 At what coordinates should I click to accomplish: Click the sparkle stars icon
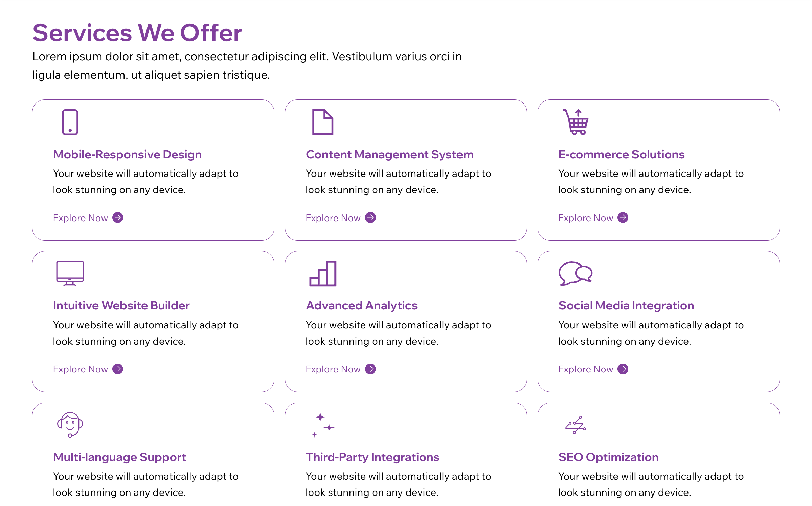click(x=323, y=425)
